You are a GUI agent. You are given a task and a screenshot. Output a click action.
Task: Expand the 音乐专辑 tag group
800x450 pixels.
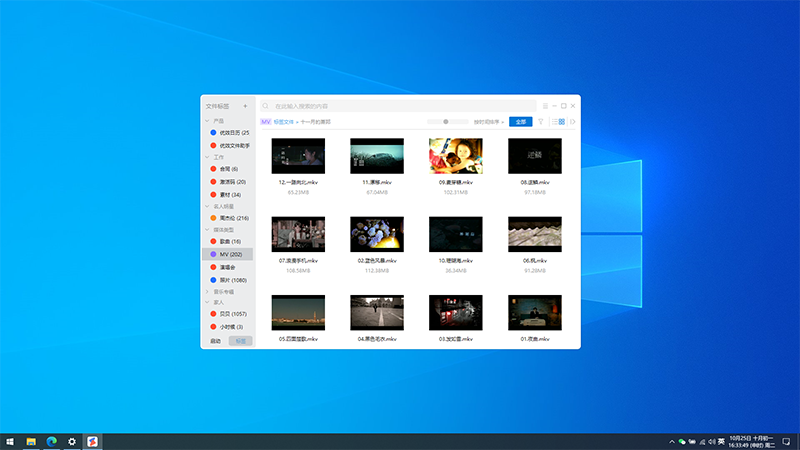(207, 292)
